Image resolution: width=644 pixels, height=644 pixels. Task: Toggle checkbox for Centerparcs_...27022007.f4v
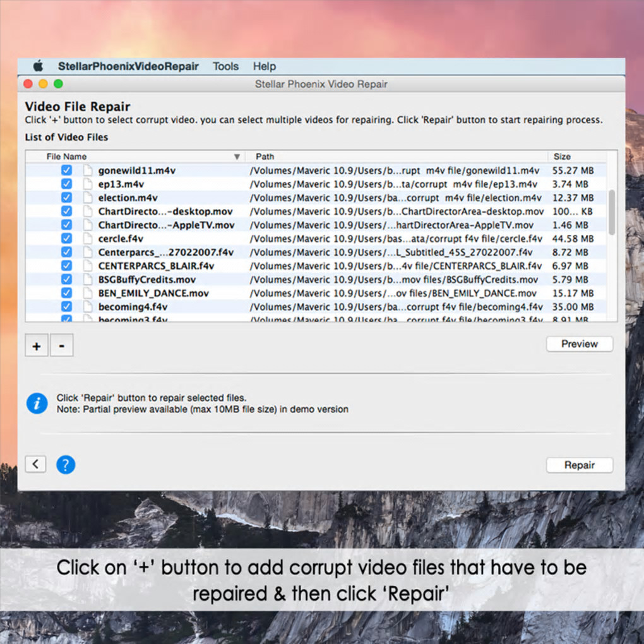click(66, 252)
